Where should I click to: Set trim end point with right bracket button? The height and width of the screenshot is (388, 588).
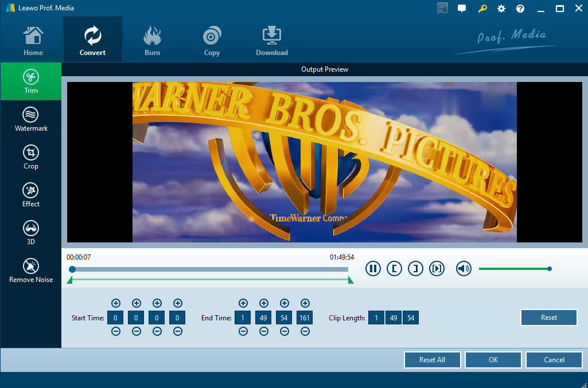415,268
